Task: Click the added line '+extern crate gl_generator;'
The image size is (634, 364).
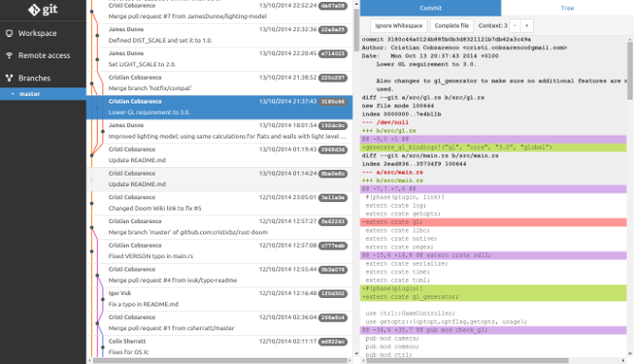Action: (x=493, y=297)
